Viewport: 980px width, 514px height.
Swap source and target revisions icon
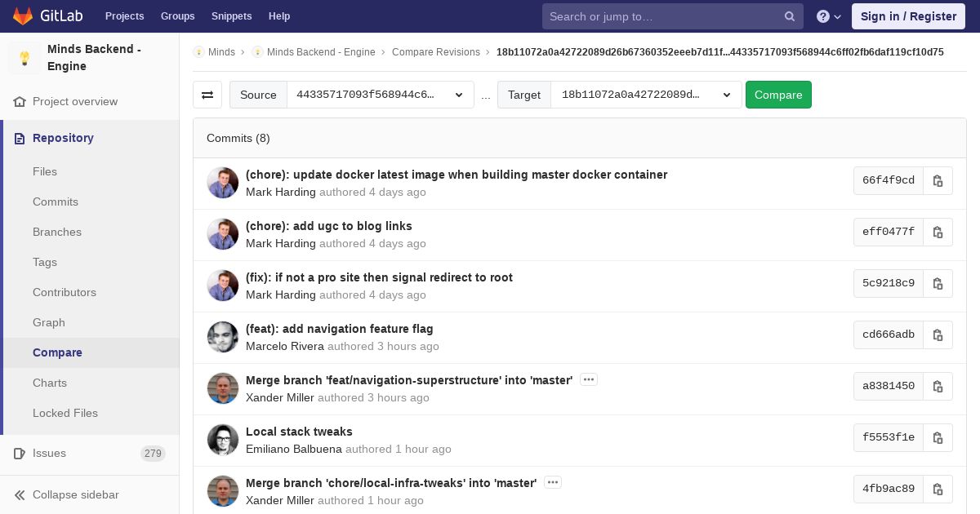click(207, 95)
